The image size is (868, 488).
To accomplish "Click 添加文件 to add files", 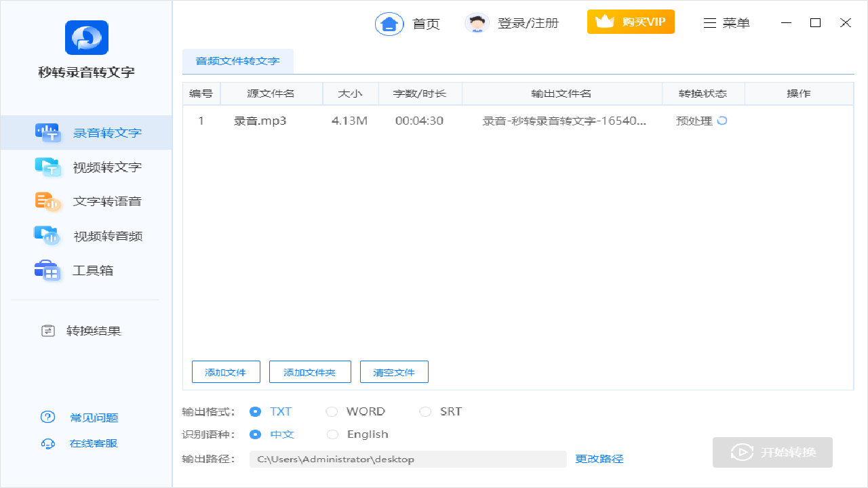I will tap(226, 371).
